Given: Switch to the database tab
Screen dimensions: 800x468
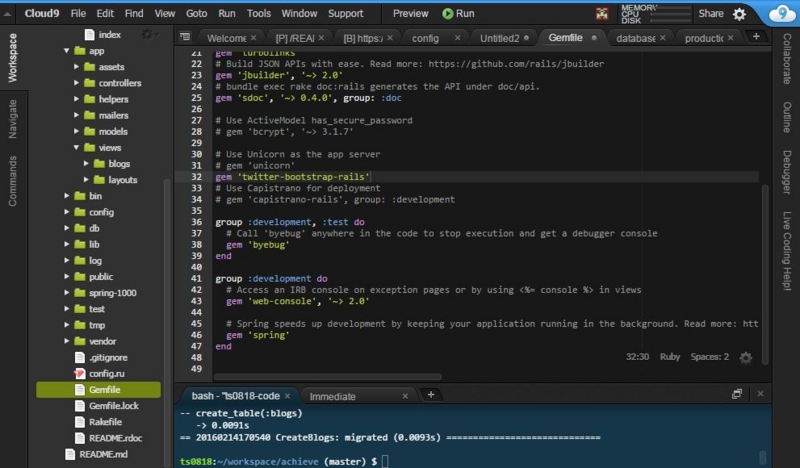Looking at the screenshot, I should 636,38.
